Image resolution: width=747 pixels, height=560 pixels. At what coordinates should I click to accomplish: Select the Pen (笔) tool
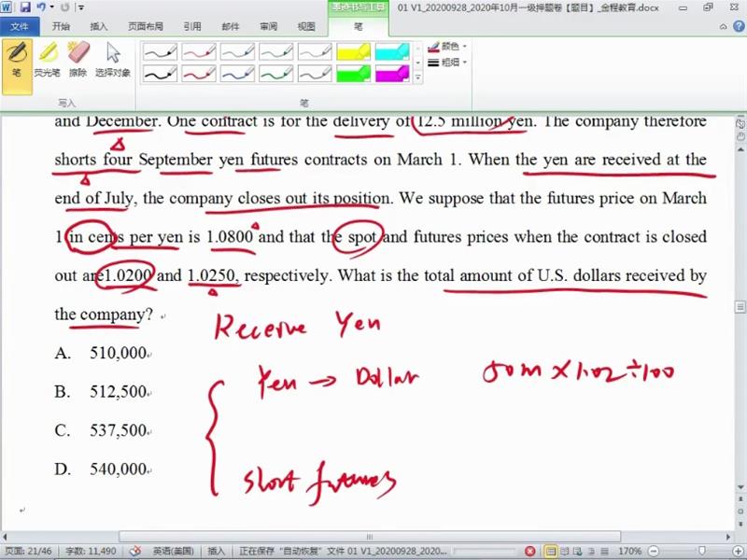pos(17,66)
